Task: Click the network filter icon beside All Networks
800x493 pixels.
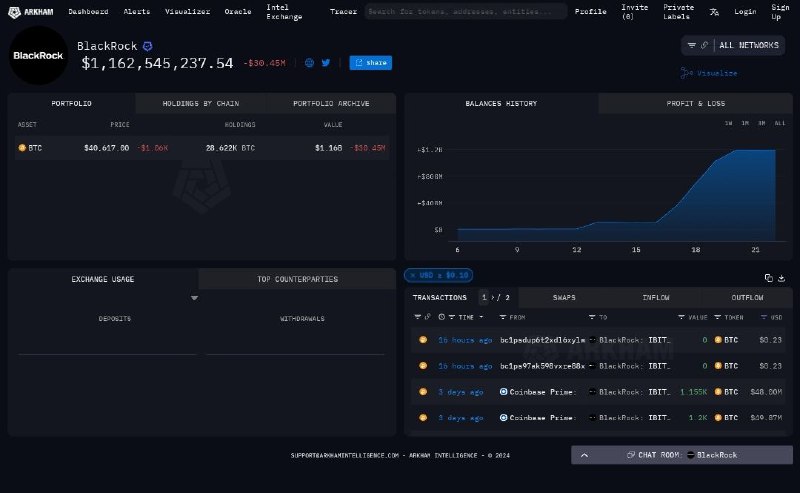Action: pos(691,45)
